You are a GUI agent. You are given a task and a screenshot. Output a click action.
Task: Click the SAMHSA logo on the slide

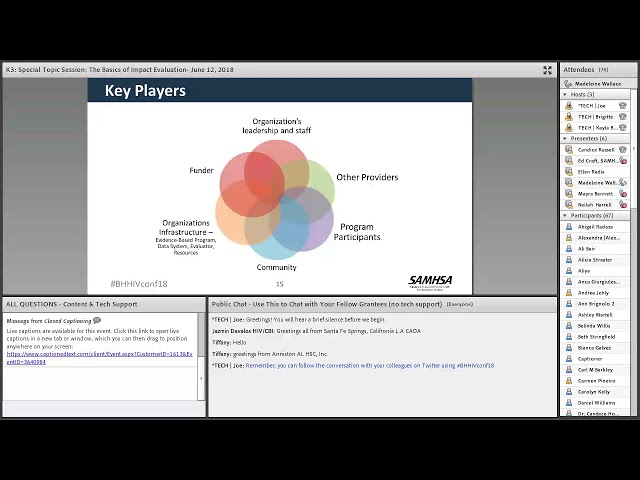tap(430, 282)
